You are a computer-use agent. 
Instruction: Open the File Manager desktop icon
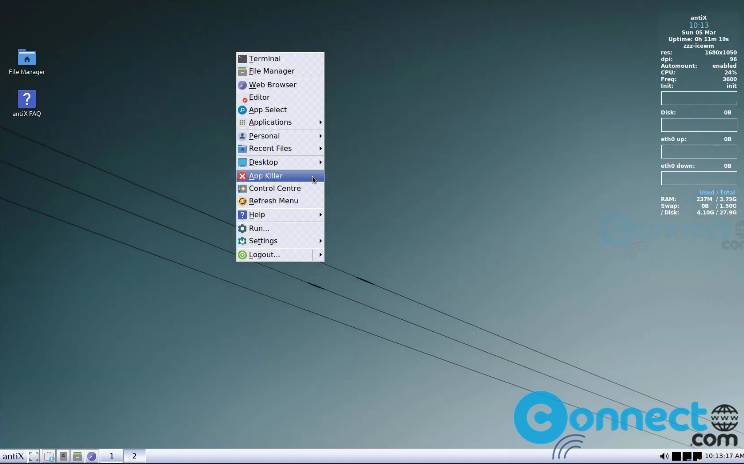coord(27,62)
